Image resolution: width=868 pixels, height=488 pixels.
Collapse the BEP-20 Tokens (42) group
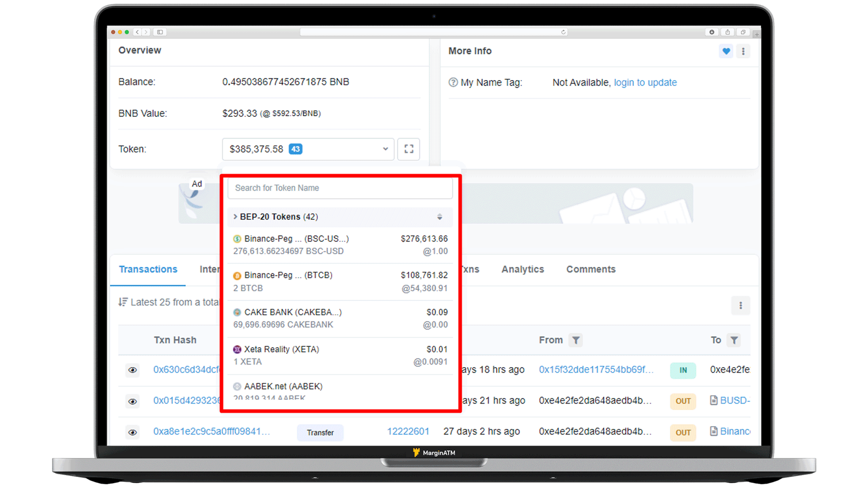(x=340, y=217)
